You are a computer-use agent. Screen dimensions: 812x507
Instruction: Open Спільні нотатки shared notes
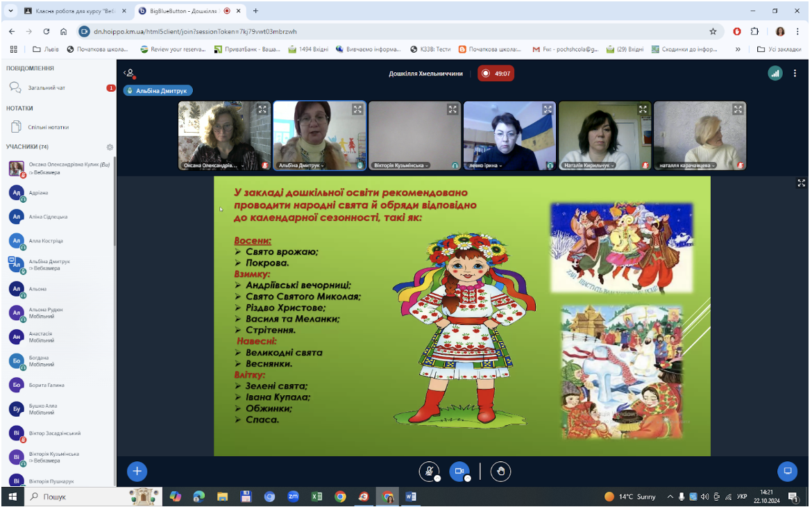[58, 127]
